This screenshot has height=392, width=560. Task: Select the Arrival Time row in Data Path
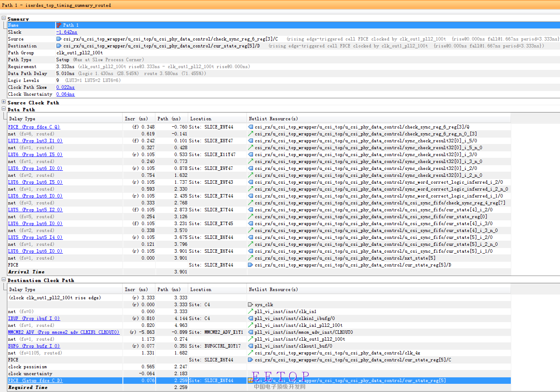[x=26, y=272]
